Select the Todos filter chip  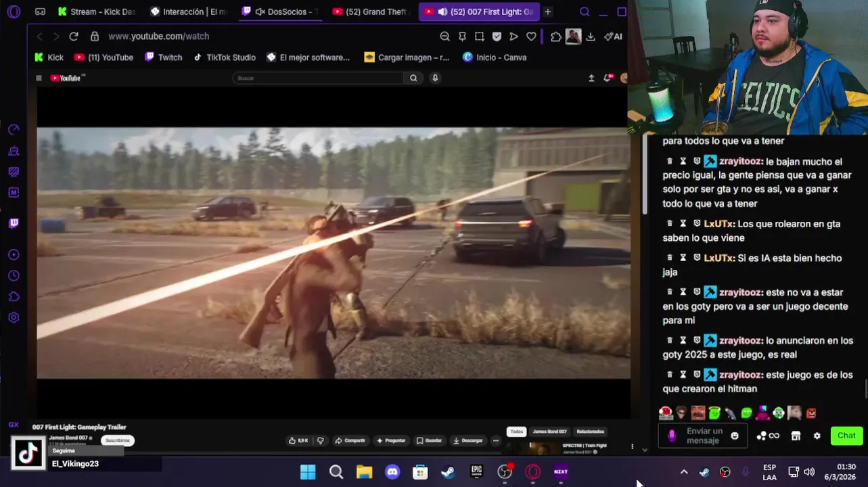click(517, 432)
